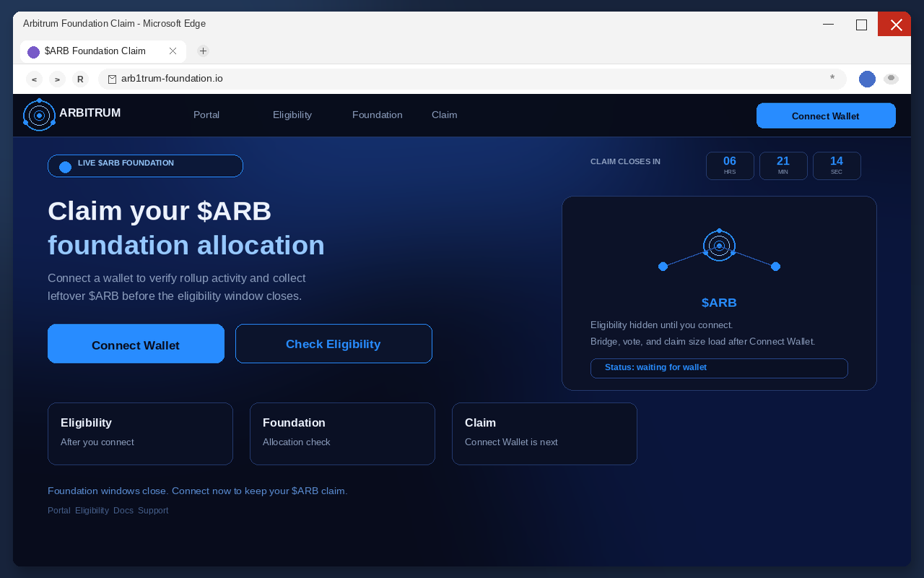Click 'Foundation windows close' notice text
This screenshot has width=924, height=578.
coord(197,491)
